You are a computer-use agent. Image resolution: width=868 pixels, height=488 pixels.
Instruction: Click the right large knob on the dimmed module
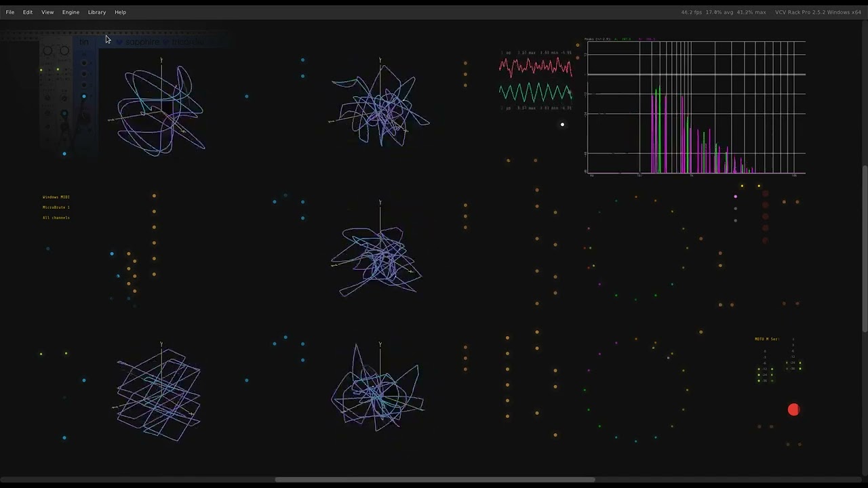[64, 51]
